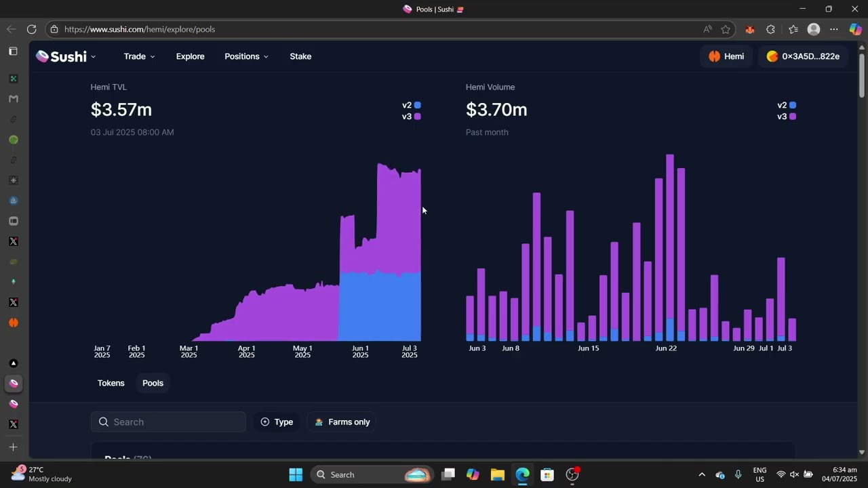Screen dimensions: 868x488
Task: Toggle the v2 series in Hemi TVL chart
Action: point(412,105)
